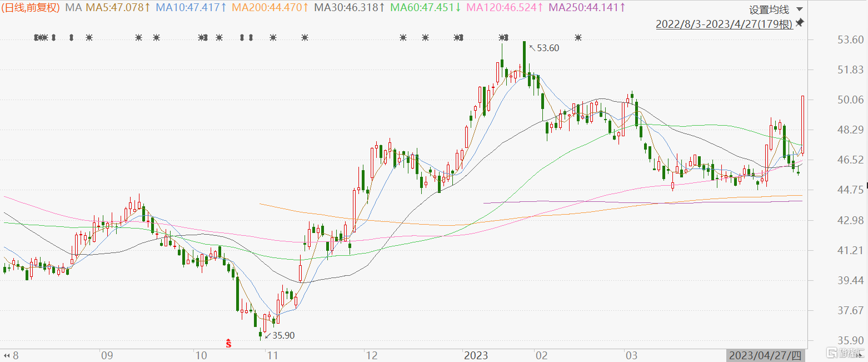Image resolution: width=868 pixels, height=362 pixels.
Task: Click the MA120:46.524 label
Action: tap(505, 8)
